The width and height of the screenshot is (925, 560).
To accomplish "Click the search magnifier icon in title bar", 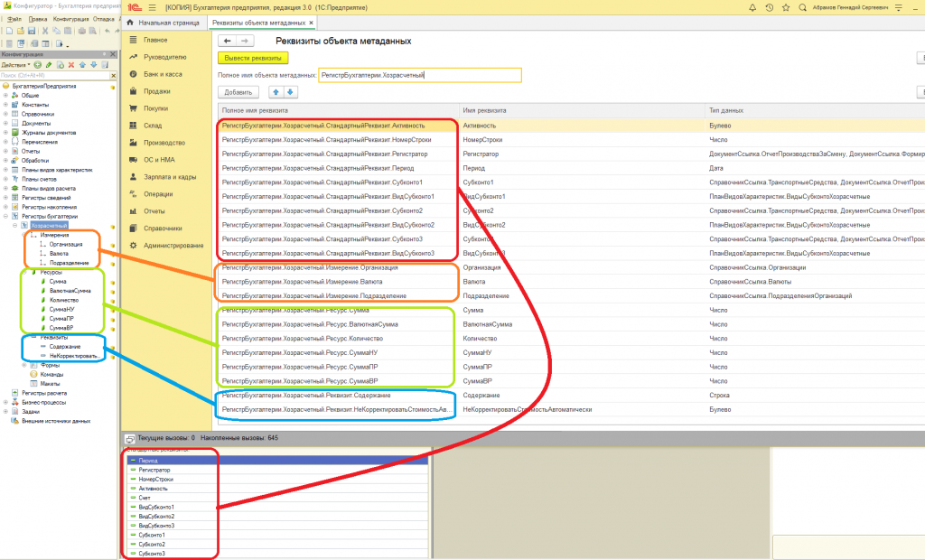I will (x=802, y=7).
